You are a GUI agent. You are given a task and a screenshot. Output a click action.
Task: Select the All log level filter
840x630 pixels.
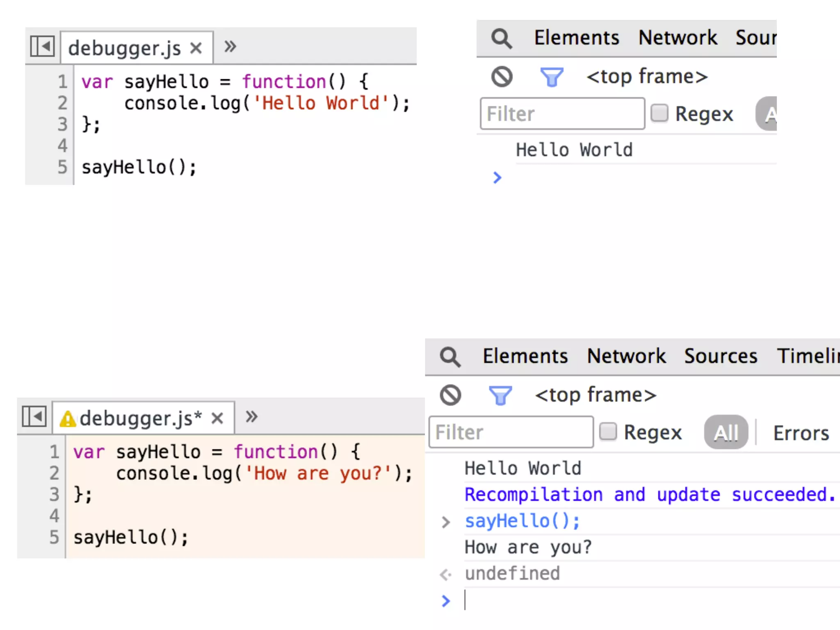(726, 432)
